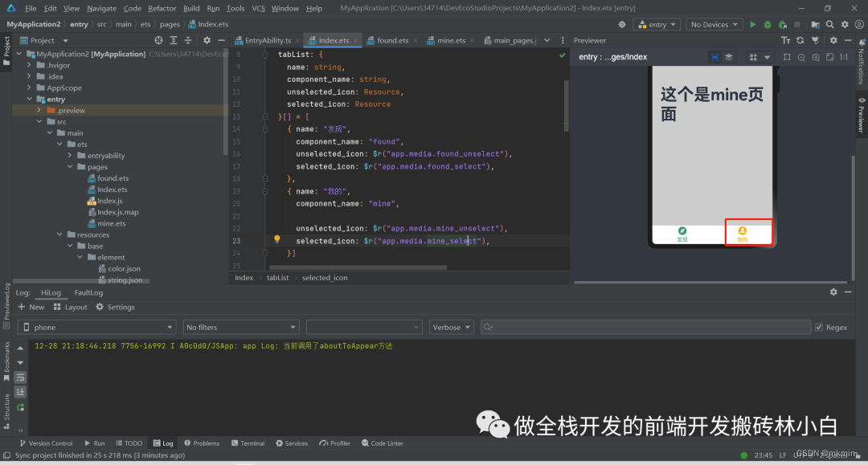Start debugging with the green bug icon
868x465 pixels.
click(768, 24)
